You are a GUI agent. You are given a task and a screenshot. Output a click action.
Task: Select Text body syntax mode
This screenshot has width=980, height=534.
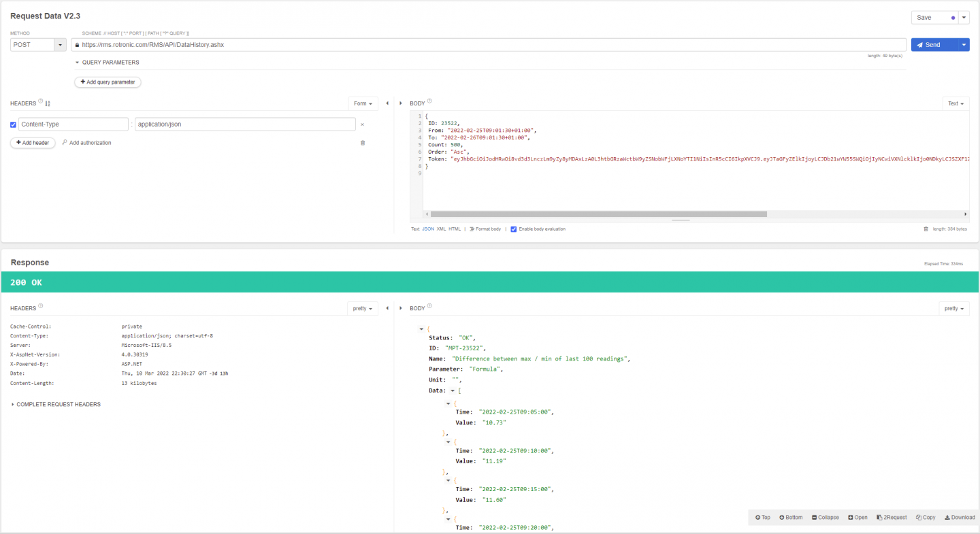point(415,229)
